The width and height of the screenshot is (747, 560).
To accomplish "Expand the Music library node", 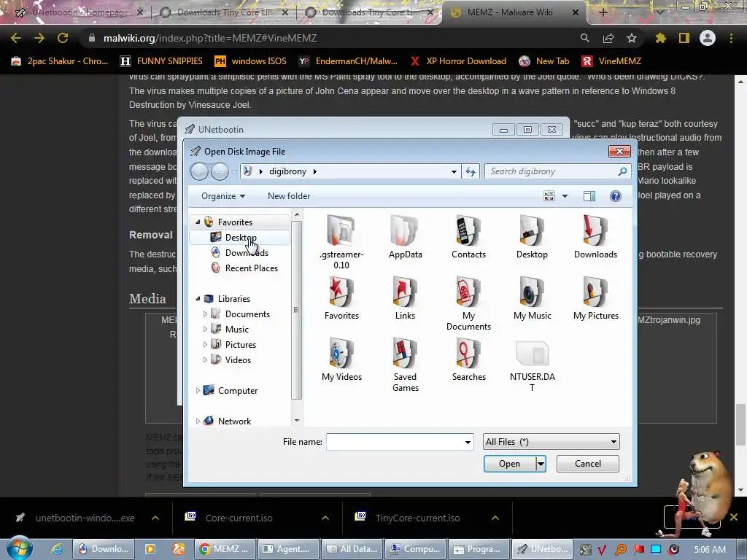I will pyautogui.click(x=205, y=329).
